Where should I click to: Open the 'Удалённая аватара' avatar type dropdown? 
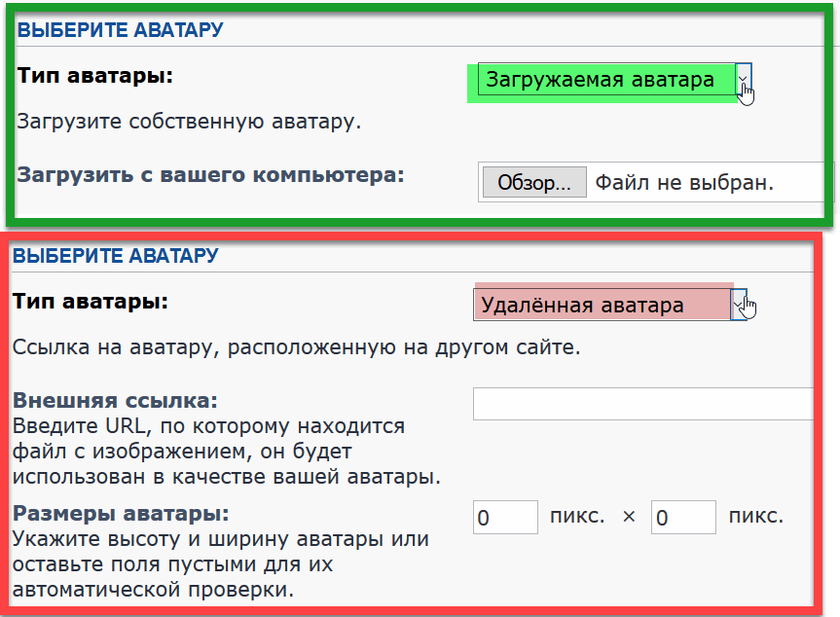pos(601,305)
